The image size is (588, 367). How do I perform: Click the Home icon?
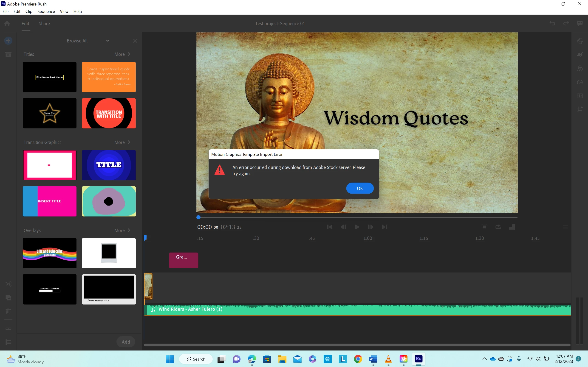pyautogui.click(x=7, y=24)
